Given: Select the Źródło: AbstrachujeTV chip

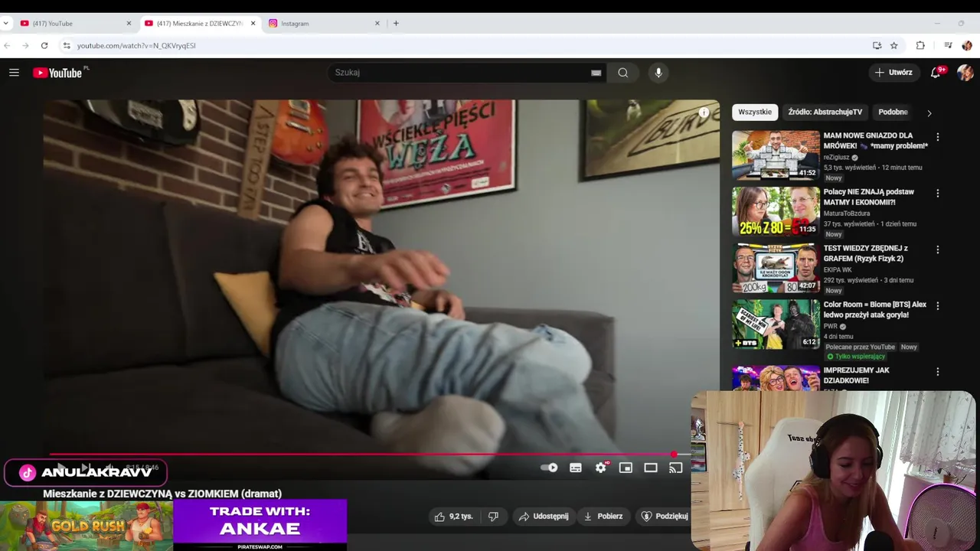Looking at the screenshot, I should pyautogui.click(x=825, y=112).
